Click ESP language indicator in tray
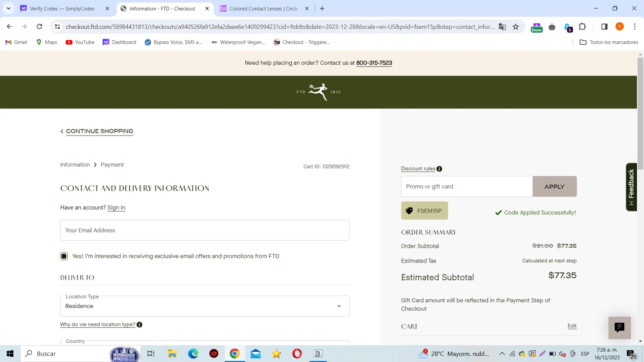The image size is (644, 362). [x=585, y=354]
